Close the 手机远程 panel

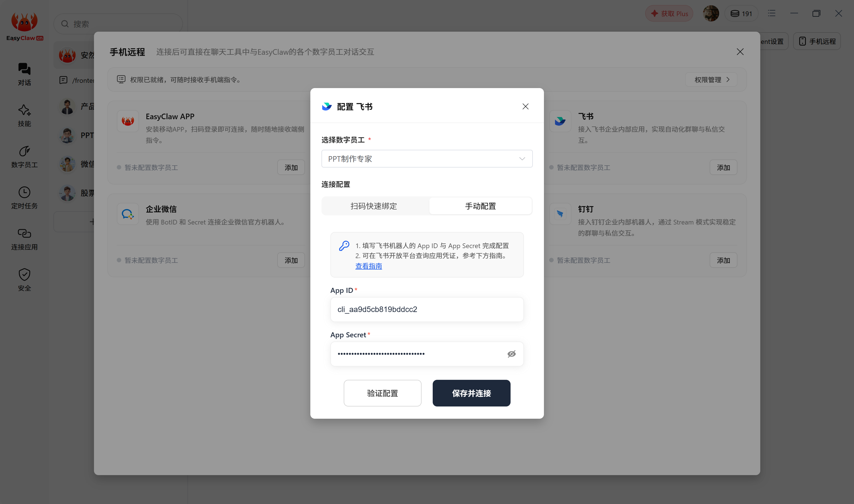tap(740, 52)
